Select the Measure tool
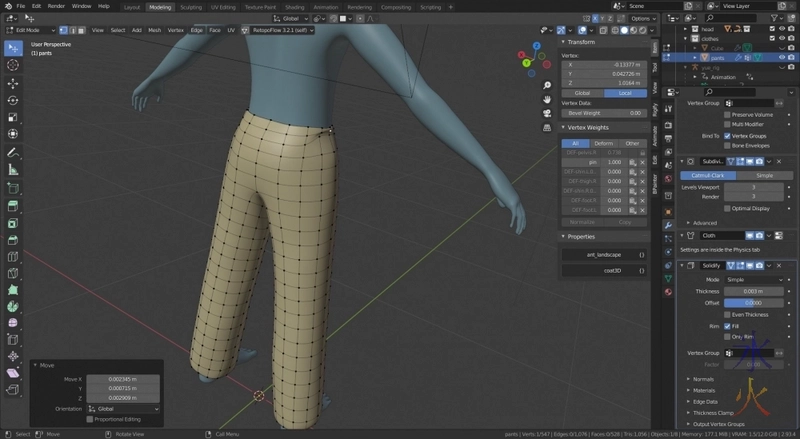Viewport: 800px width, 439px height. tap(13, 170)
